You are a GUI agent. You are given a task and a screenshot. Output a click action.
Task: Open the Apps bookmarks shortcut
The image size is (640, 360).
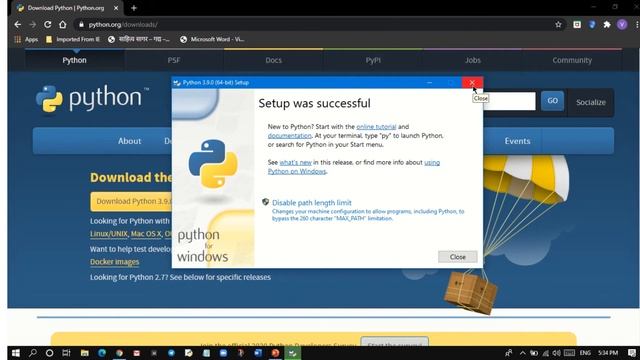(26, 39)
